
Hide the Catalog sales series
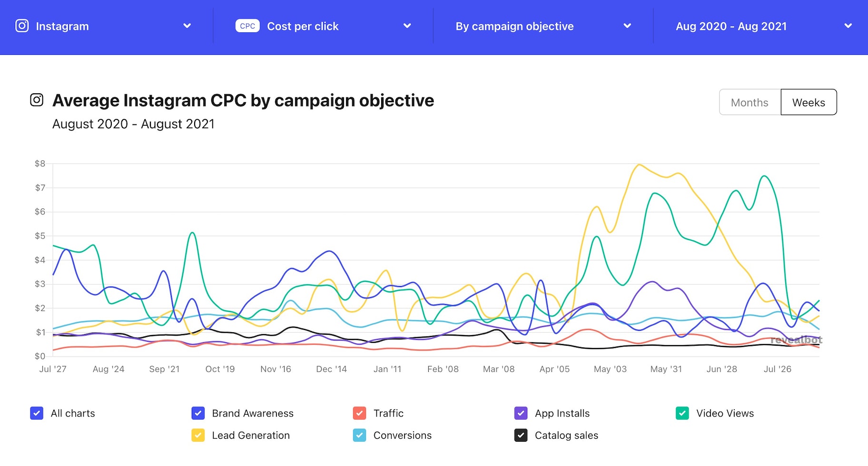click(521, 435)
